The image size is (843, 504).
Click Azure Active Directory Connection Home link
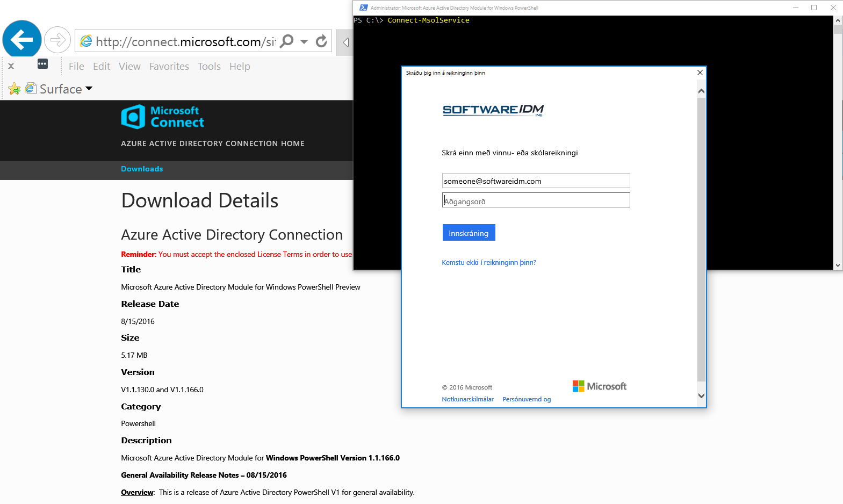coord(213,143)
